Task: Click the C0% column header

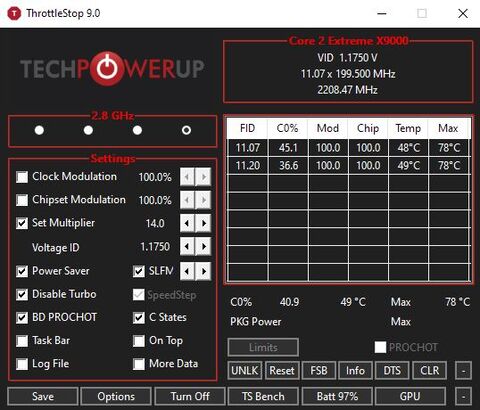Action: tap(288, 128)
